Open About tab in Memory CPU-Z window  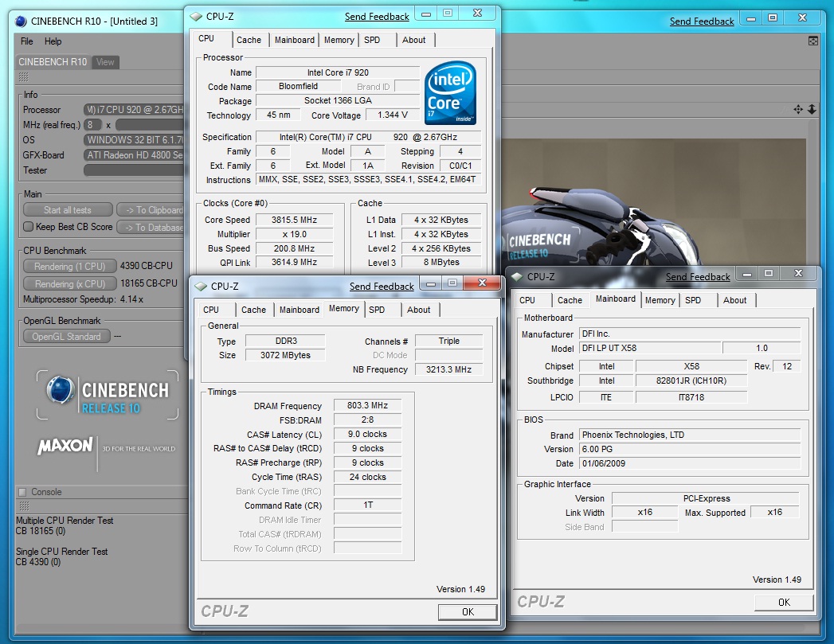click(x=419, y=310)
